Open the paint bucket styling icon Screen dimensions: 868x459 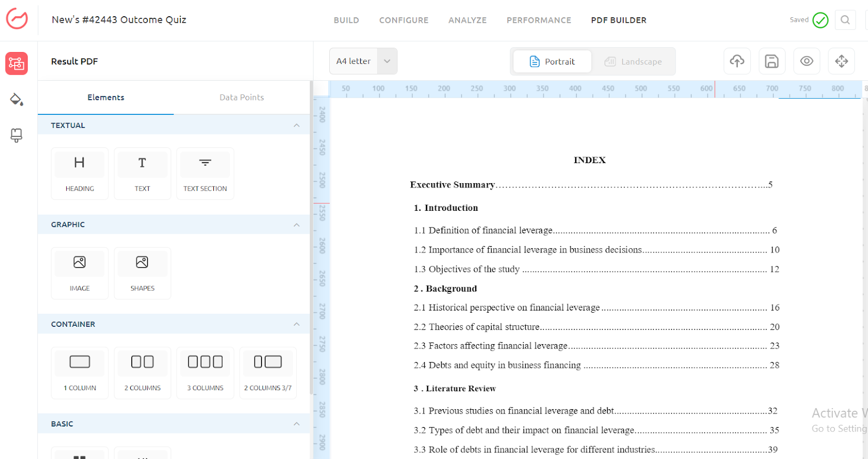pos(16,99)
